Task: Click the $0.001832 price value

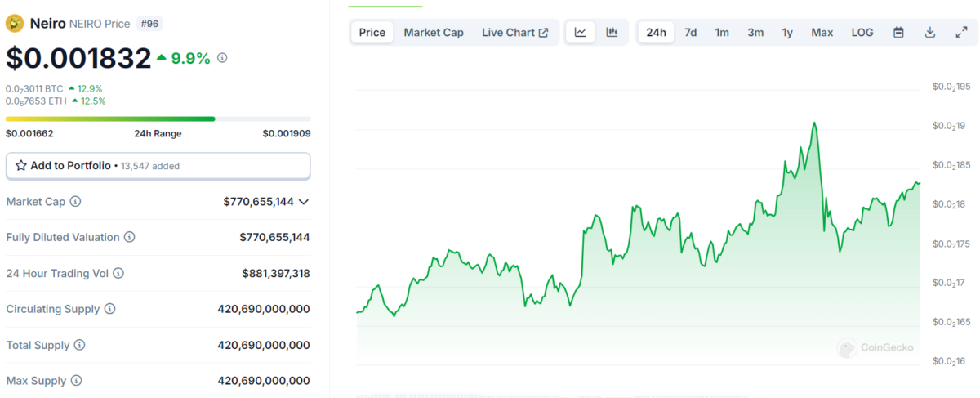Action: point(78,58)
